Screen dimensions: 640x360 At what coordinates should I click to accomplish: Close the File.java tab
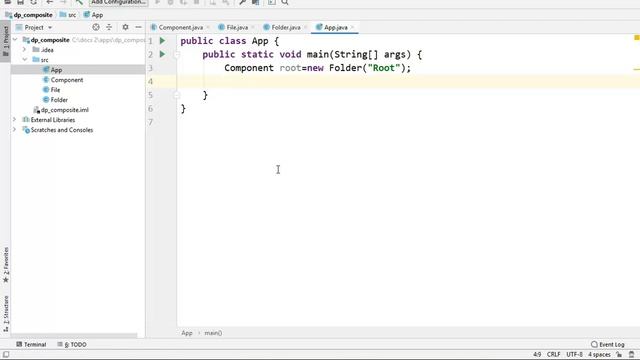[x=253, y=27]
